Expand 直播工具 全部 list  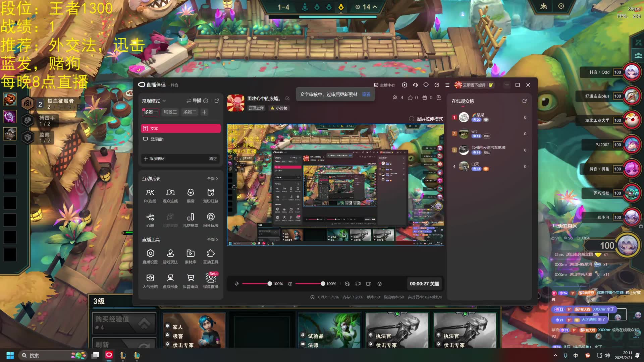[x=212, y=240]
